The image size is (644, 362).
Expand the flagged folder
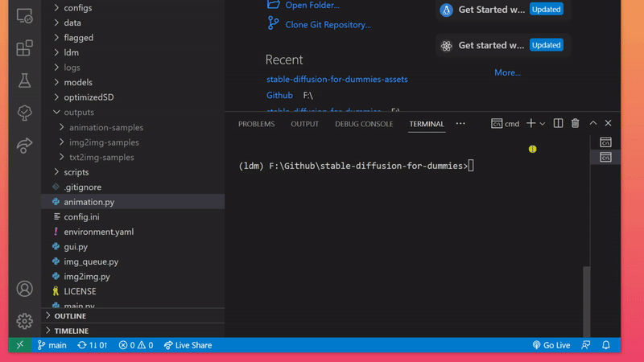[x=133, y=38]
